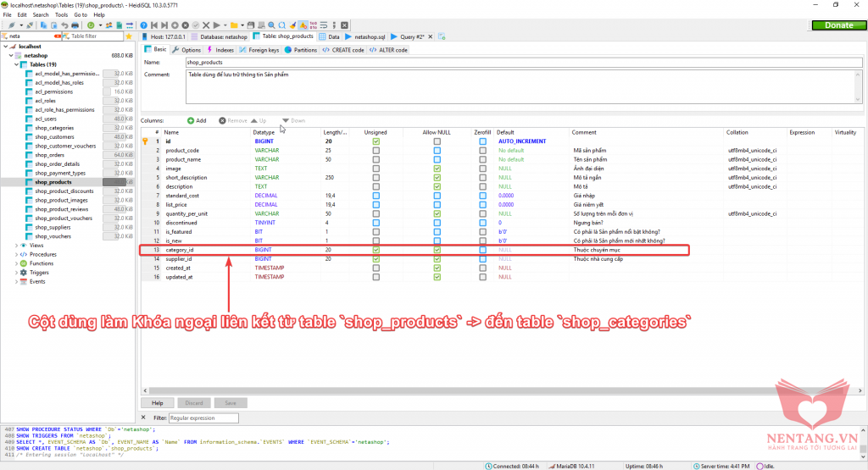
Task: Toggle Allow NULL for short_description
Action: tap(437, 178)
